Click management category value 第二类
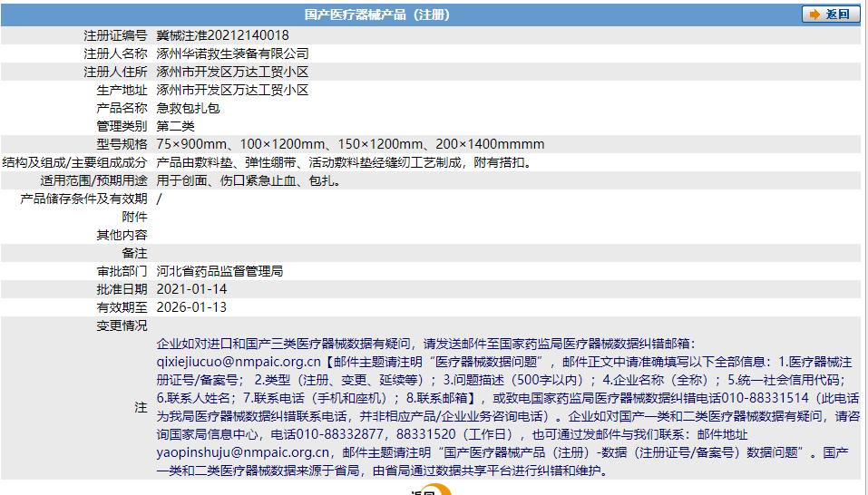868x495 pixels. 175,126
